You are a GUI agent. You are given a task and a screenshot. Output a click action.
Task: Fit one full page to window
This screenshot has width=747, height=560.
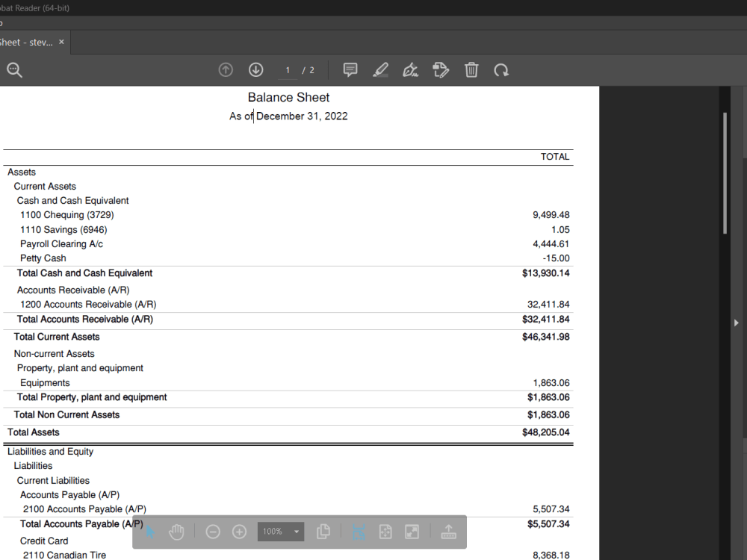coord(385,532)
